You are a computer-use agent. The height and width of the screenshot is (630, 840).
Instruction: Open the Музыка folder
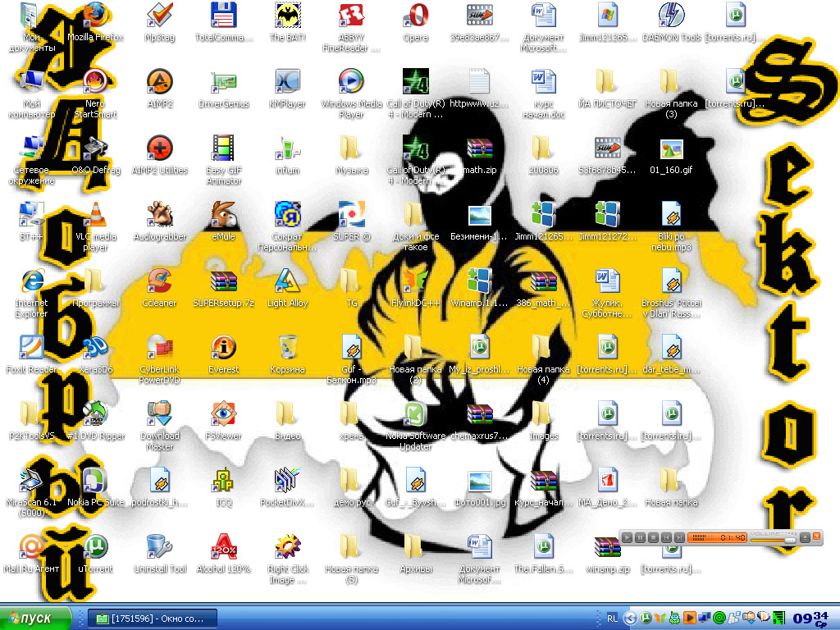351,155
